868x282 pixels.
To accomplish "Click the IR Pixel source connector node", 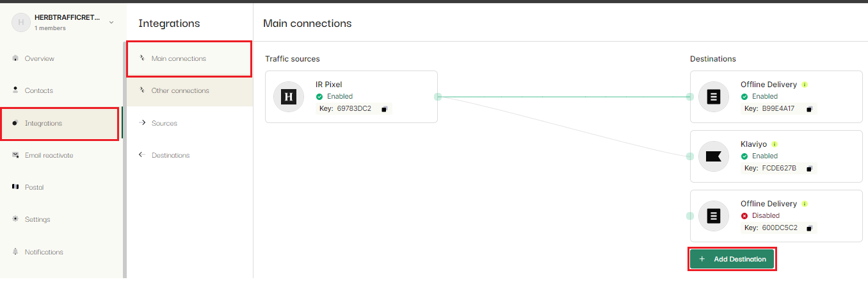I will 438,97.
